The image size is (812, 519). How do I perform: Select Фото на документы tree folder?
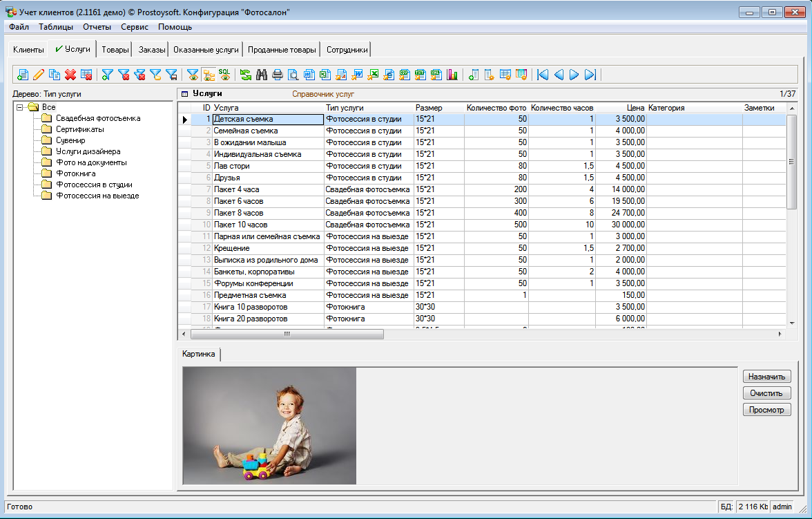pos(91,162)
